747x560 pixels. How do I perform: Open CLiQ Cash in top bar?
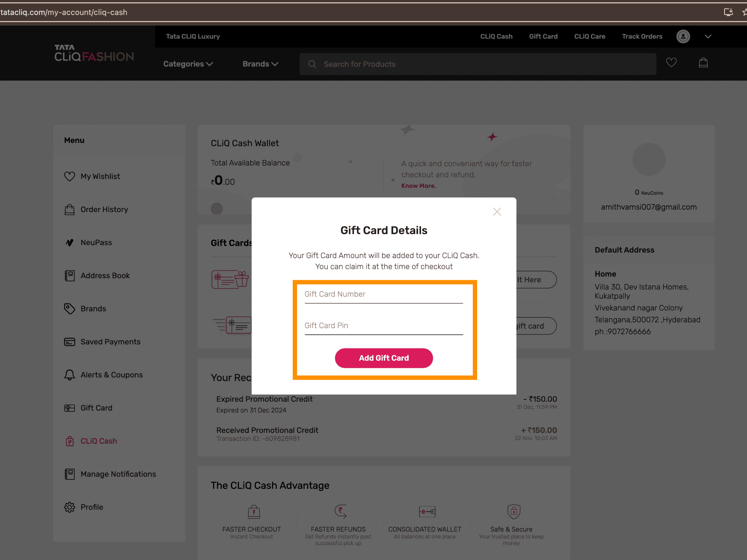(x=497, y=36)
